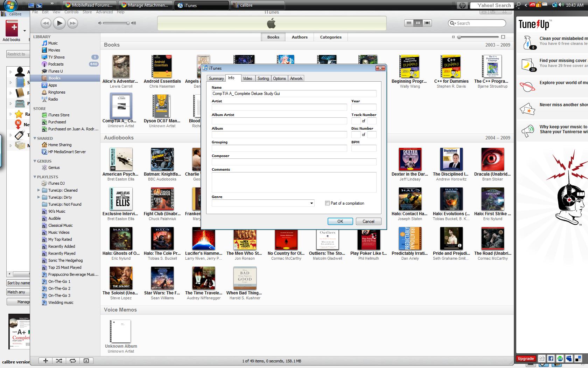Open Movies in the library sidebar
Viewport: 588px width, 368px height.
pyautogui.click(x=54, y=50)
